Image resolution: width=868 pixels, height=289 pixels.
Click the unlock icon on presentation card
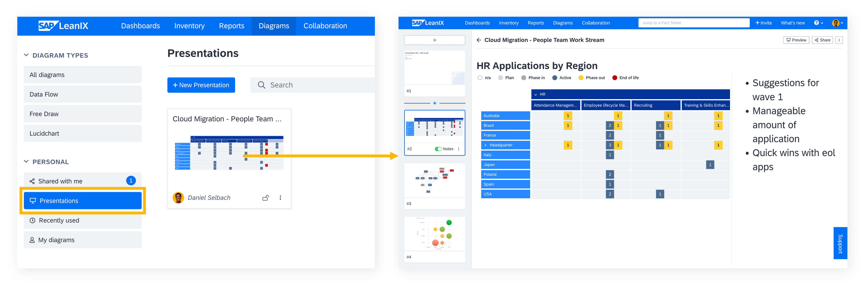(266, 198)
